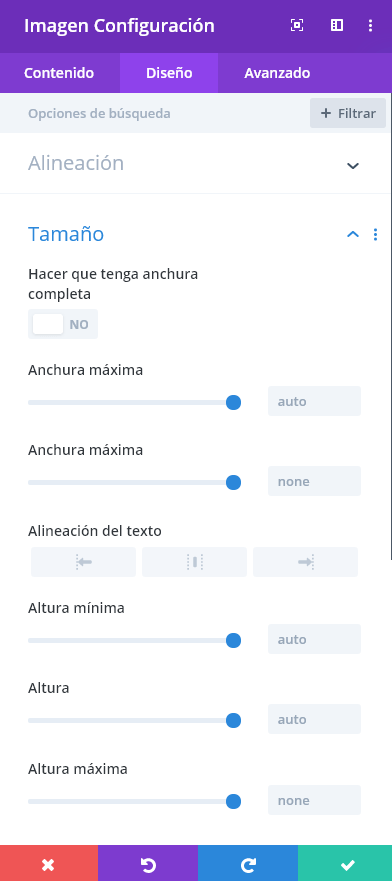
Task: Switch to the Avanzado tab
Action: 277,73
